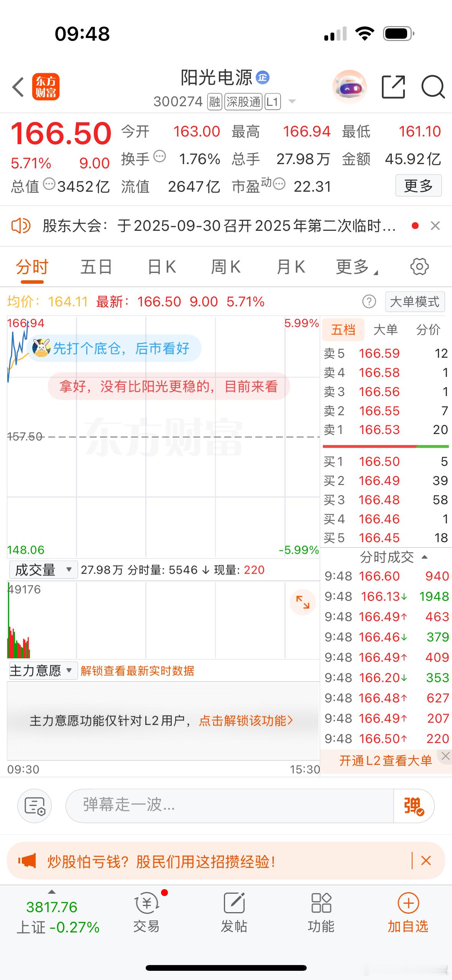Tap the 166.13 trade row of 1948
The width and height of the screenshot is (452, 980).
click(x=386, y=596)
